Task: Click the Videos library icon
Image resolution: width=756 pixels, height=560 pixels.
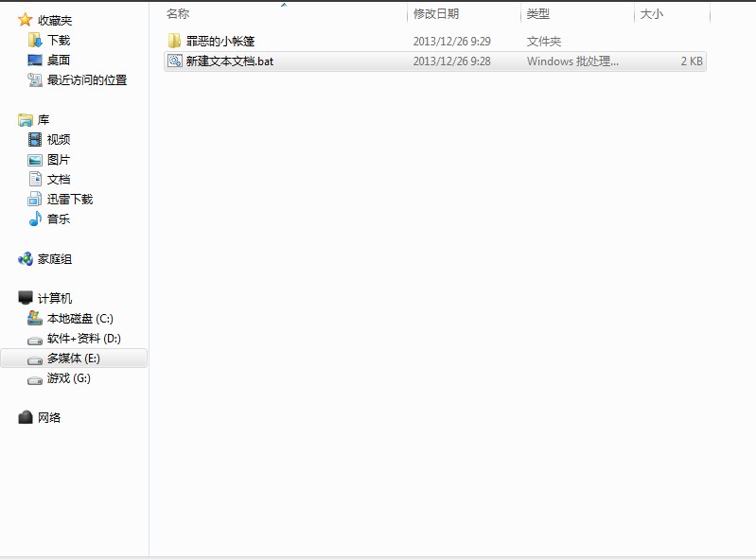Action: coord(35,140)
